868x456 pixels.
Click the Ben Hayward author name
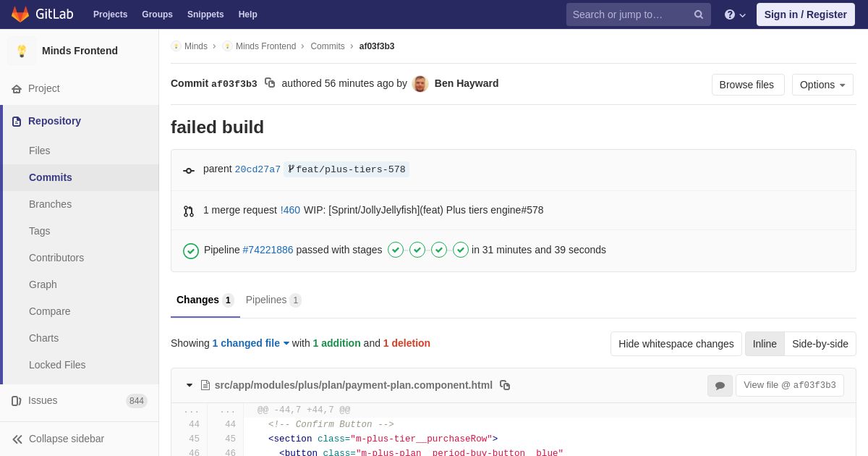[467, 83]
